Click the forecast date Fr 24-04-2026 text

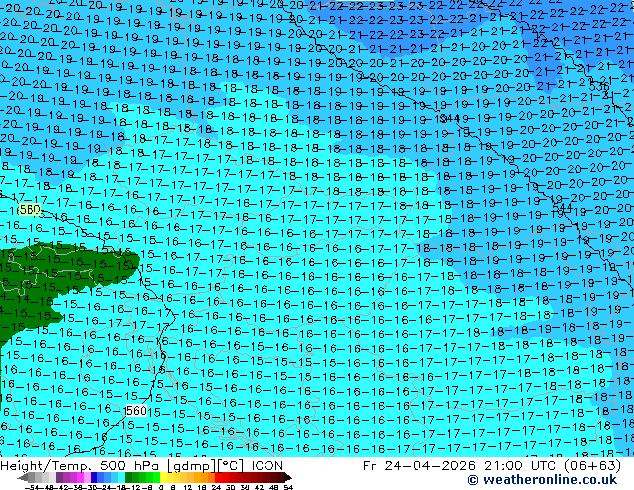click(419, 466)
